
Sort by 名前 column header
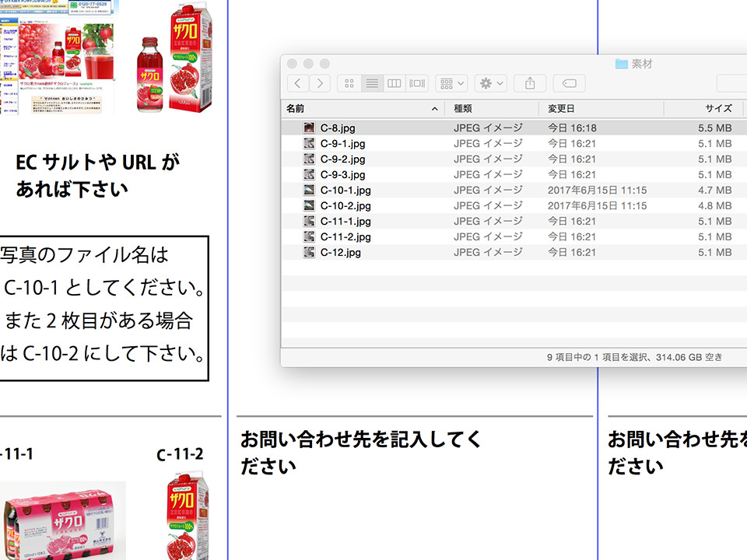click(x=363, y=109)
